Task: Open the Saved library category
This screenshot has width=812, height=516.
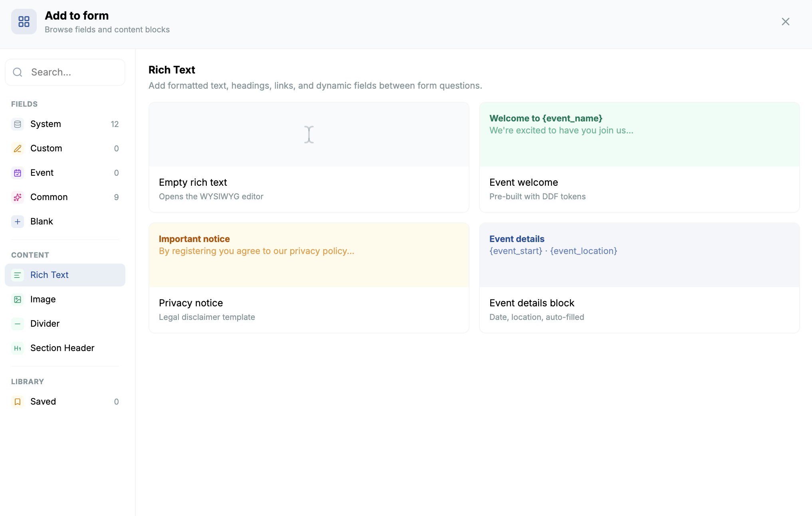Action: coord(65,402)
